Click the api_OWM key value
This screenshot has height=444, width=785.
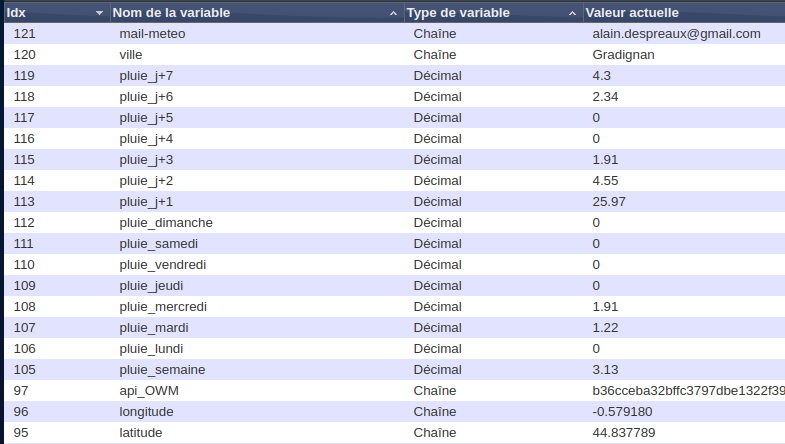point(688,390)
